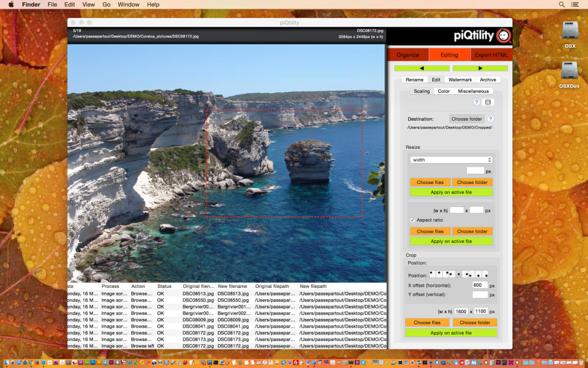The height and width of the screenshot is (368, 588).
Task: Open help icon beside the database icon
Action: pos(477,102)
